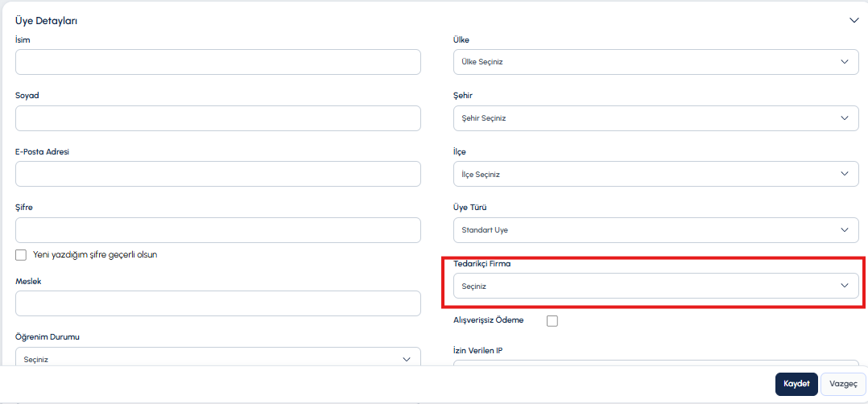
Task: Click the 'İzin Verilen IP' label
Action: (477, 350)
